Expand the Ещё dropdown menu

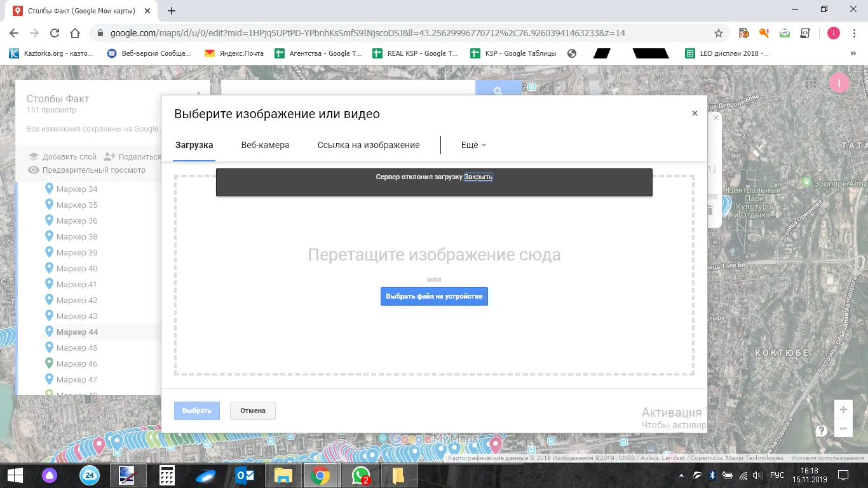(x=473, y=145)
